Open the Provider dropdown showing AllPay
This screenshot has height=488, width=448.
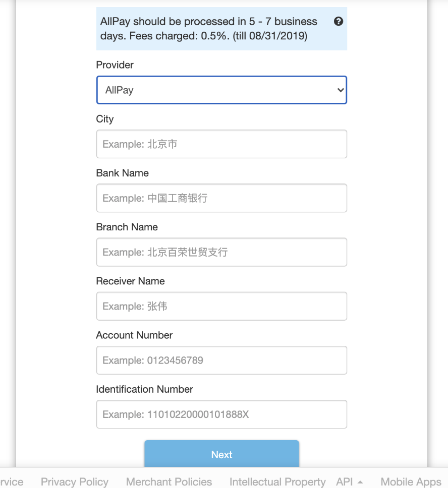(x=221, y=90)
